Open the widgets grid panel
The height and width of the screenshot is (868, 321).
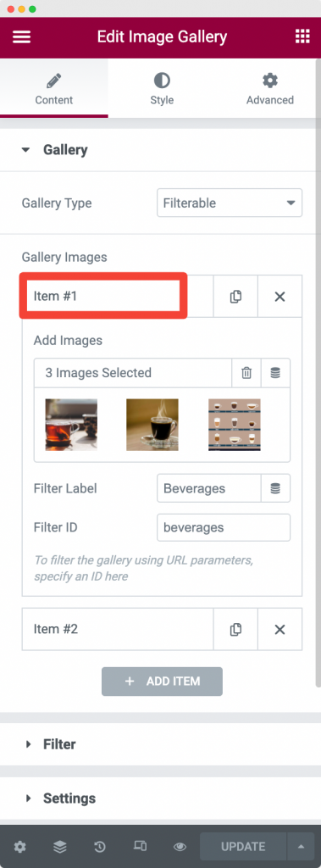tap(302, 36)
